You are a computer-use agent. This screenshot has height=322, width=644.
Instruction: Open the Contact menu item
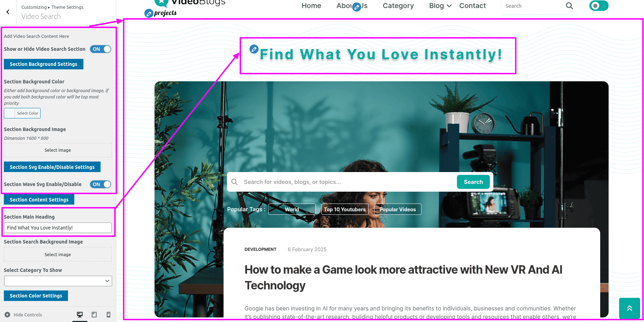(472, 6)
